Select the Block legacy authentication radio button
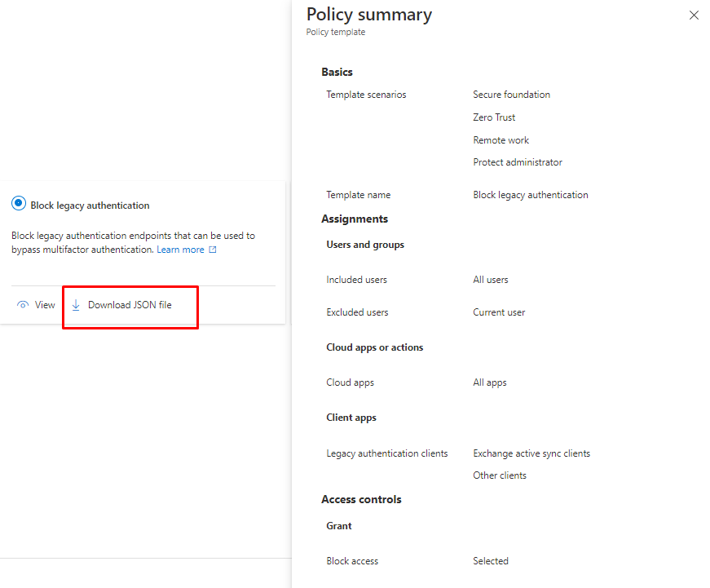The height and width of the screenshot is (588, 710). 19,204
